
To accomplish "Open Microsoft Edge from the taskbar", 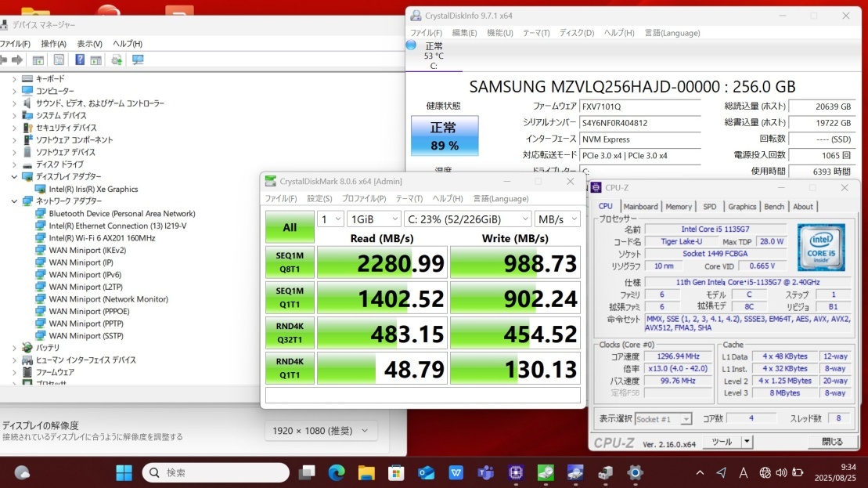I will point(337,472).
